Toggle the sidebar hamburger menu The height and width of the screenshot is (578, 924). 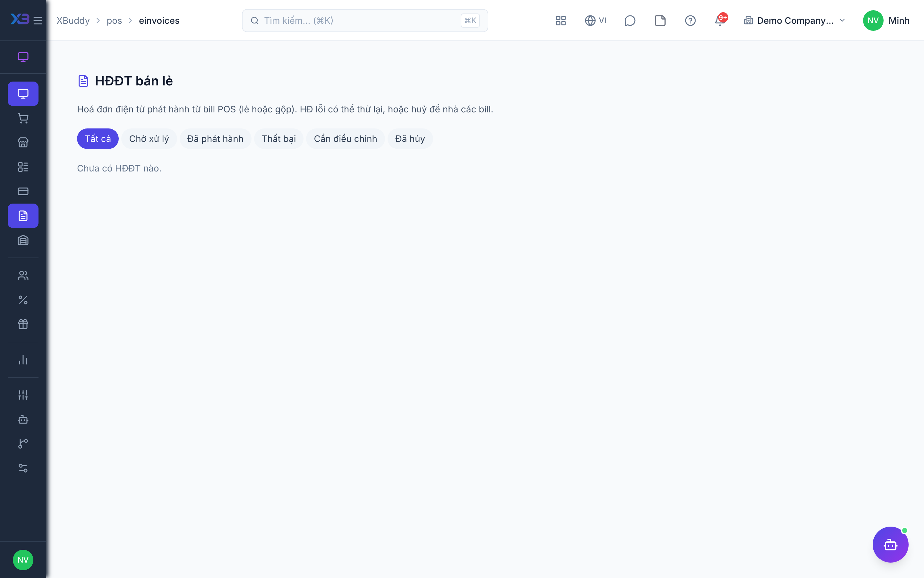pyautogui.click(x=38, y=21)
